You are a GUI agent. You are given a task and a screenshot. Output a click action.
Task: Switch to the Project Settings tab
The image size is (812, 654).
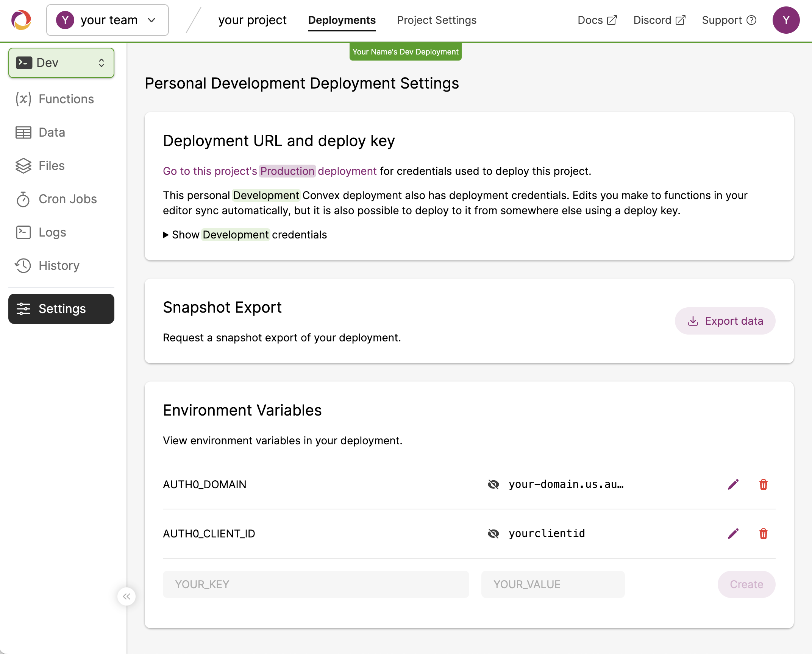(x=437, y=20)
